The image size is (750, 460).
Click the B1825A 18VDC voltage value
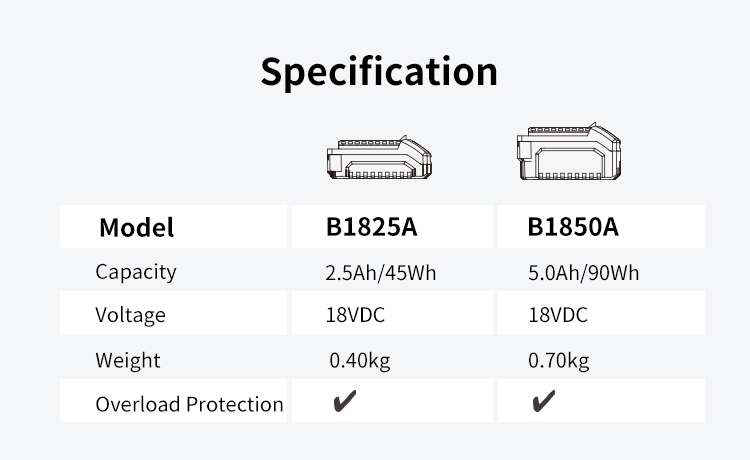coord(355,315)
